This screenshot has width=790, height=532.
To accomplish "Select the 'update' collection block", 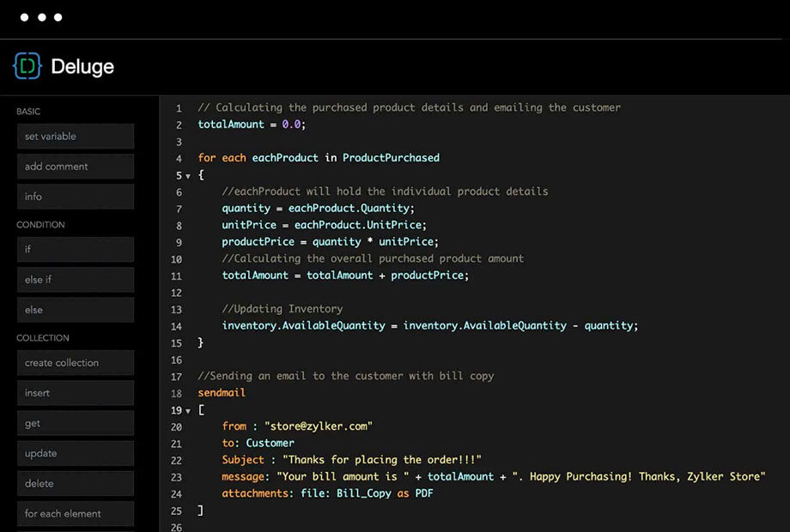I will (76, 453).
